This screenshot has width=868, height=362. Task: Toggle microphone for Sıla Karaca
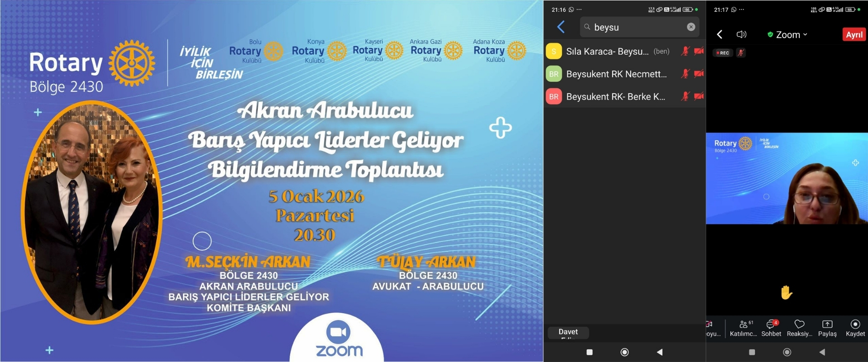click(685, 51)
